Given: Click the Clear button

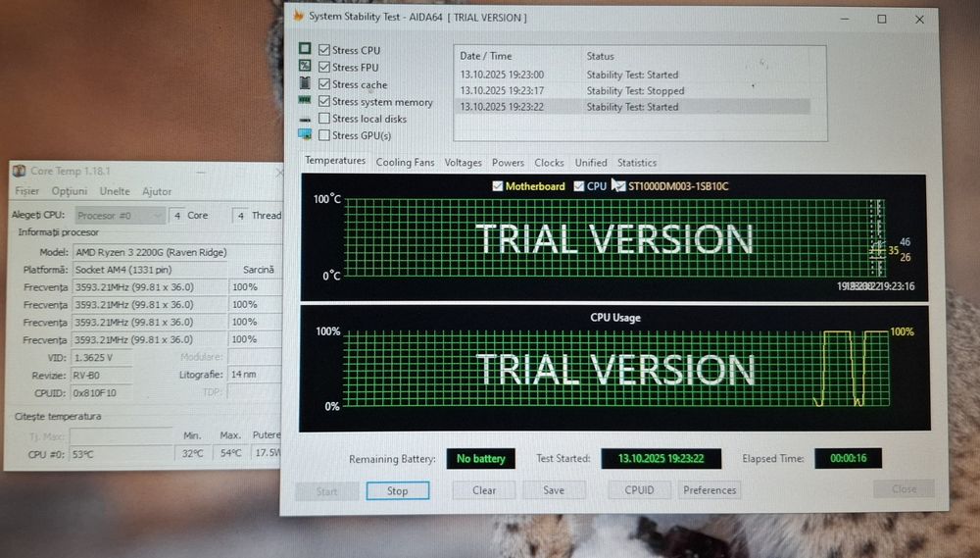Looking at the screenshot, I should point(484,489).
